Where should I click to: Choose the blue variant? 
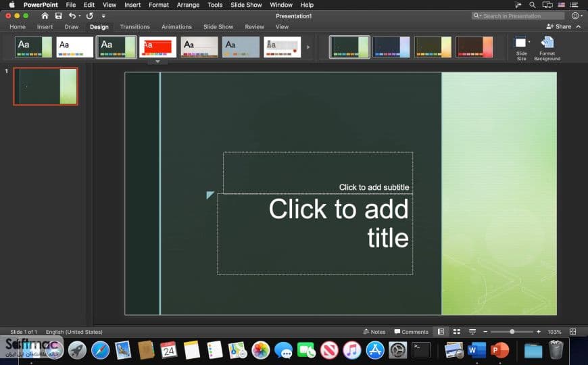[391, 47]
